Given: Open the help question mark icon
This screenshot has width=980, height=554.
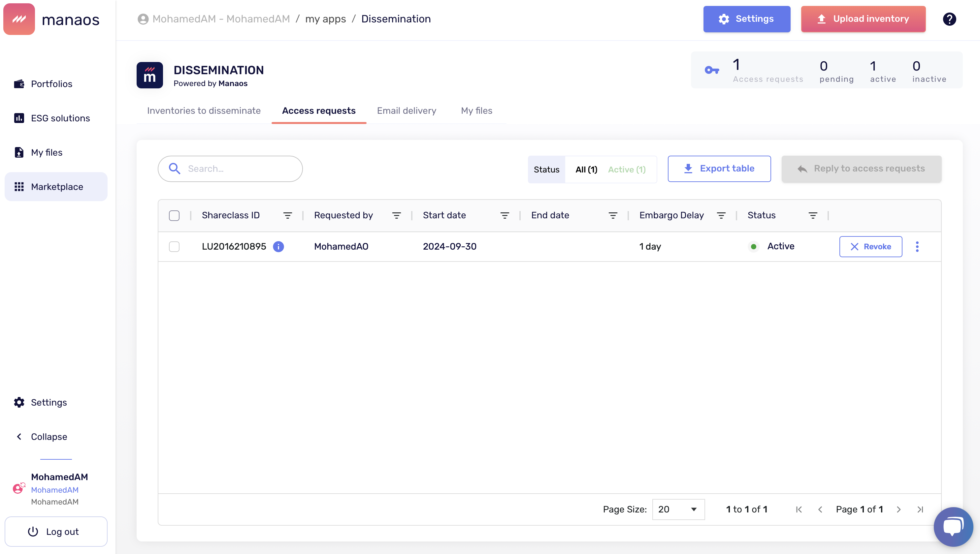Looking at the screenshot, I should (x=949, y=19).
